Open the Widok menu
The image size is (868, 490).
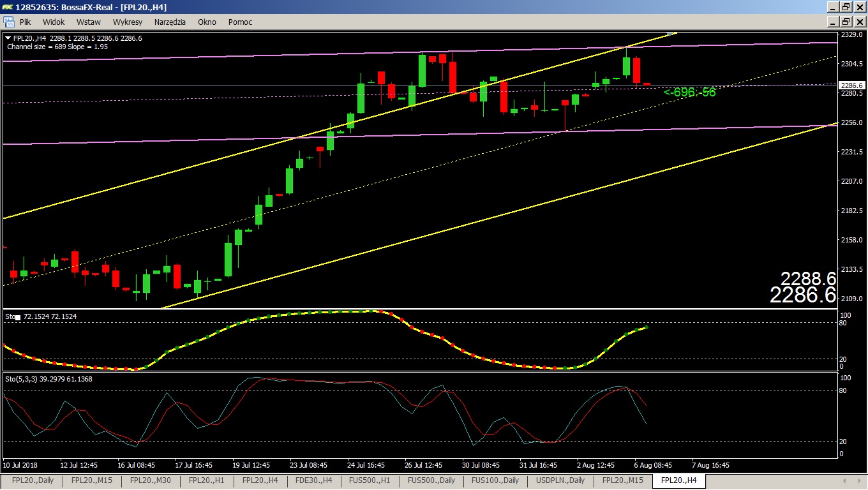(54, 22)
